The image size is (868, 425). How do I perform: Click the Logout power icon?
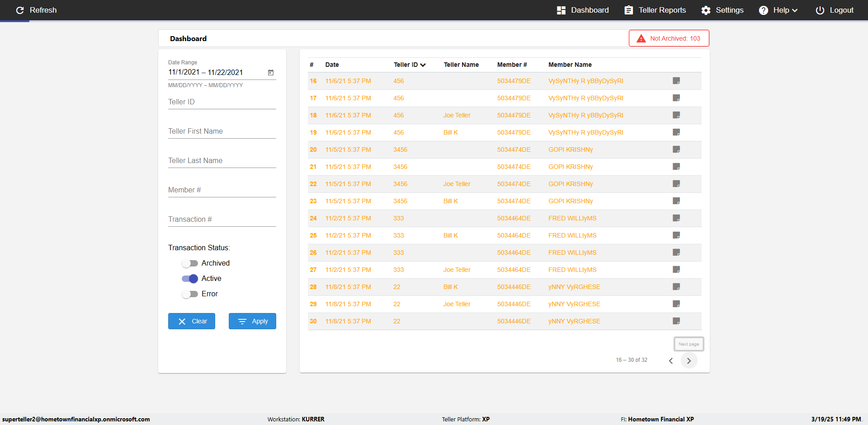pyautogui.click(x=820, y=10)
